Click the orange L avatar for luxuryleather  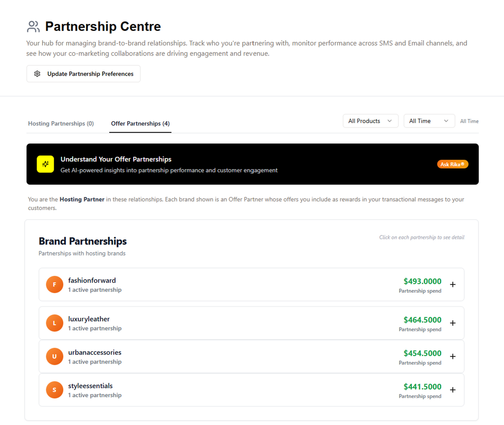pos(55,323)
